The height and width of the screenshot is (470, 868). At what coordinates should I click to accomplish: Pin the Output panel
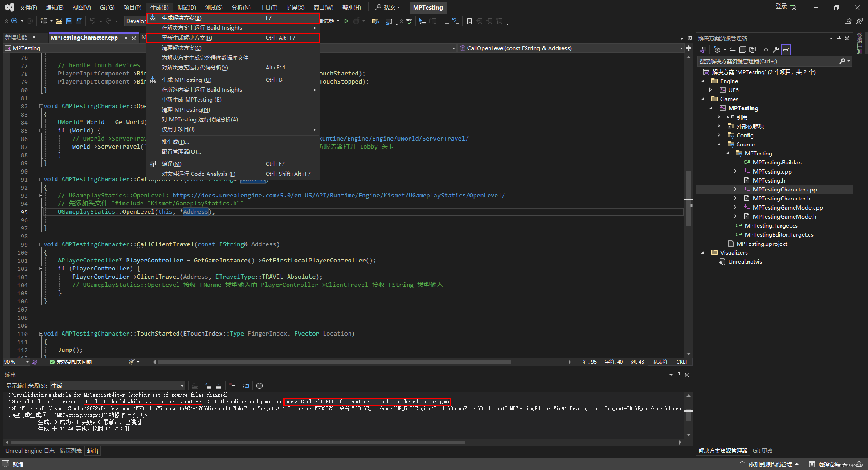click(679, 375)
